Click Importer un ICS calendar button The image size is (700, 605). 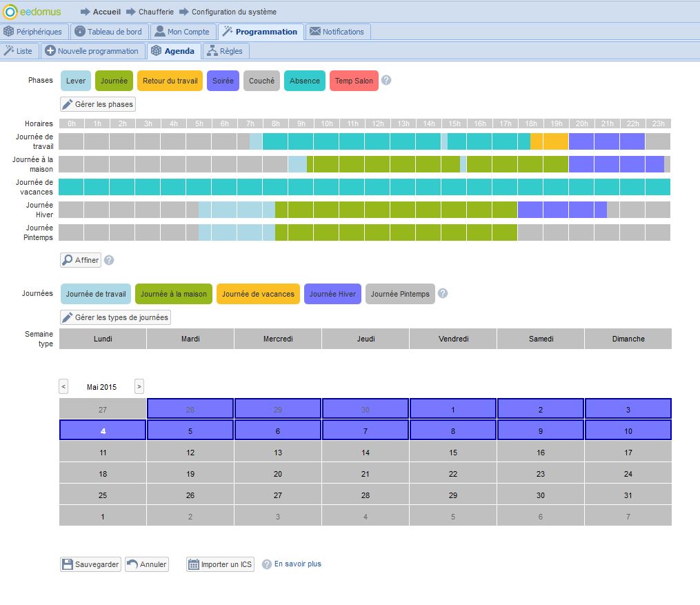coord(220,564)
